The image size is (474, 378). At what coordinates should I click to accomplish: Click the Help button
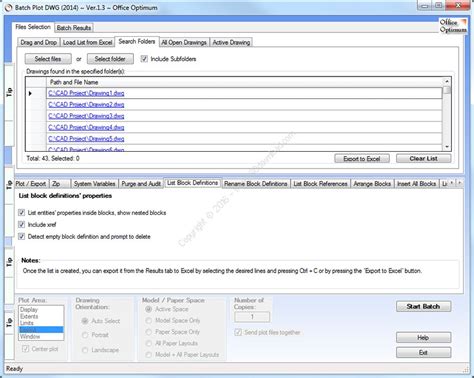click(x=424, y=337)
